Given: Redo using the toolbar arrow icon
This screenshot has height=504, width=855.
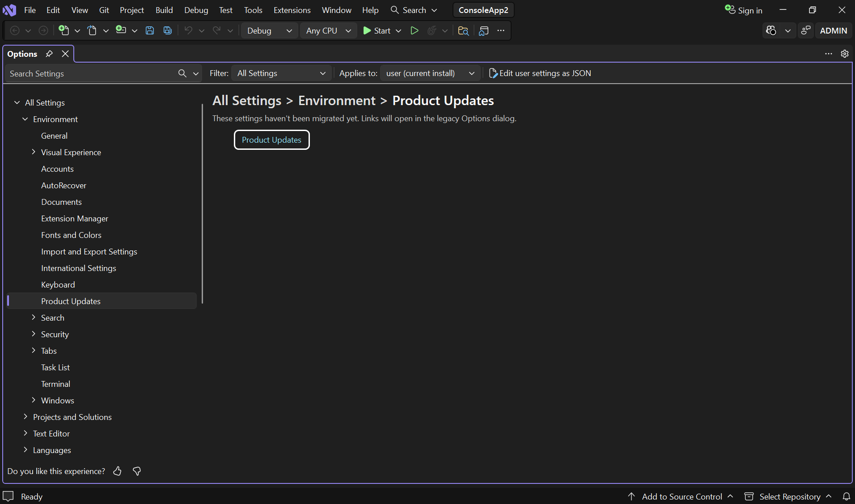Looking at the screenshot, I should (217, 30).
